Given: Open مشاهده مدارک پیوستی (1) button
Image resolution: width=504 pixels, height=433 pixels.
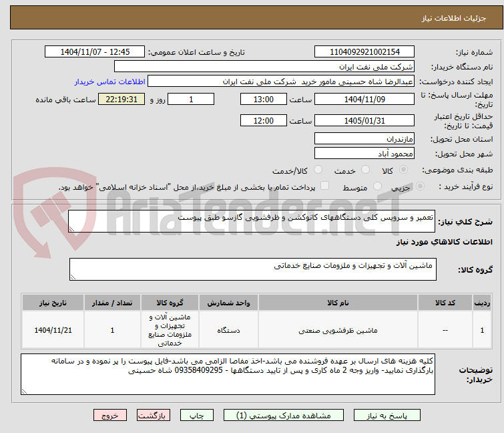Looking at the screenshot, I should [284, 416].
